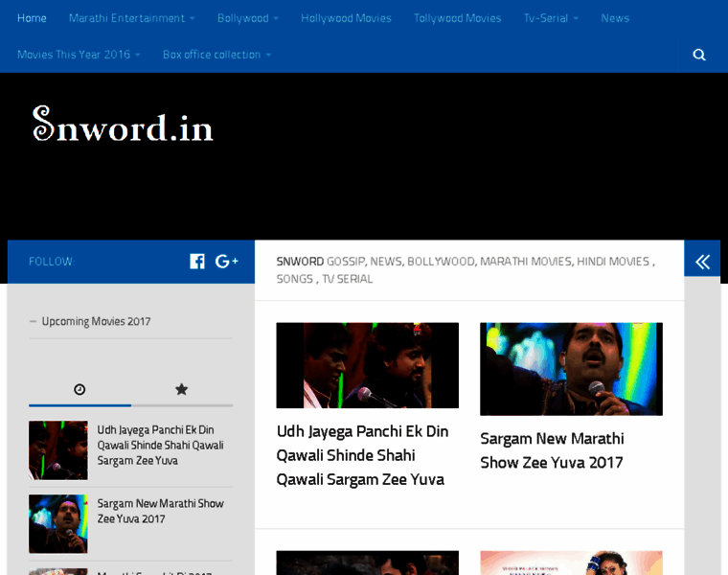Expand Box office collection dropdown
The image size is (728, 575).
click(216, 55)
